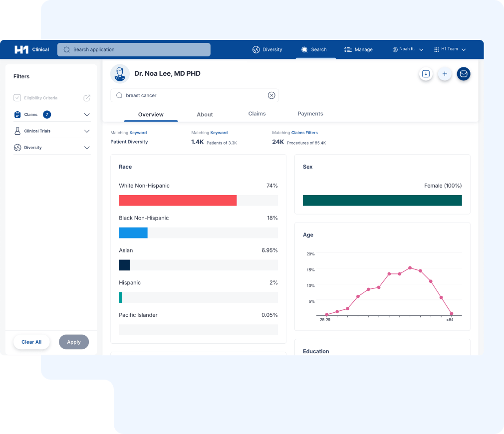Click the Pacific Islander 0.05% value
The image size is (504, 434).
tap(269, 315)
